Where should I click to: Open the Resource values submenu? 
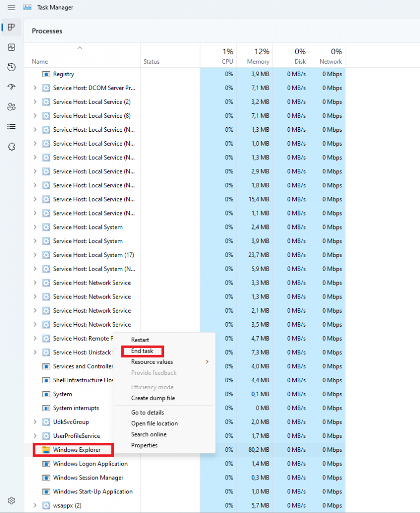[164, 362]
